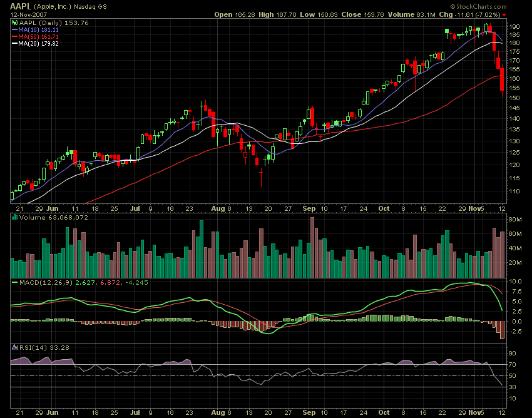Click the 2.627 MACD line value
Screen dimensions: 532x418
[x=85, y=282]
